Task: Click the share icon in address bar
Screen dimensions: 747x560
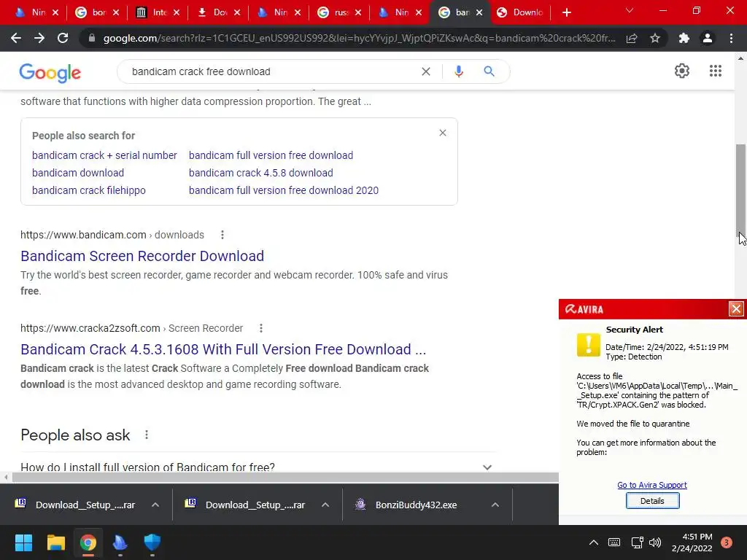Action: (632, 38)
